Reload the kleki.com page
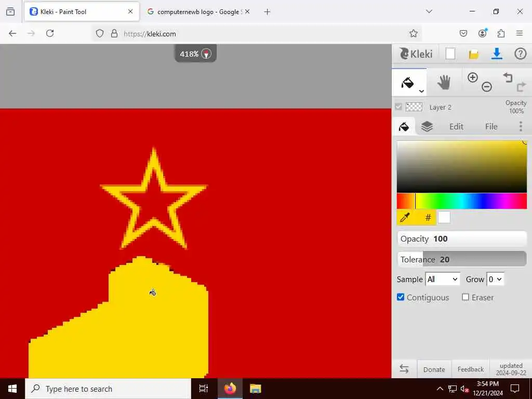The image size is (532, 399). point(50,33)
